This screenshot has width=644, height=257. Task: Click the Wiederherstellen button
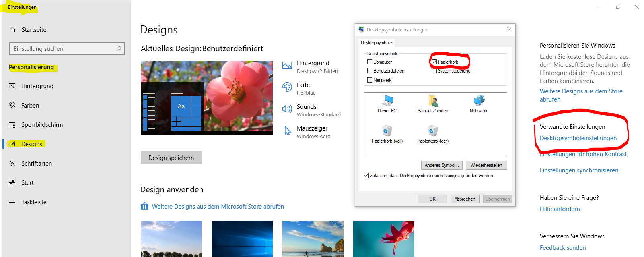486,165
